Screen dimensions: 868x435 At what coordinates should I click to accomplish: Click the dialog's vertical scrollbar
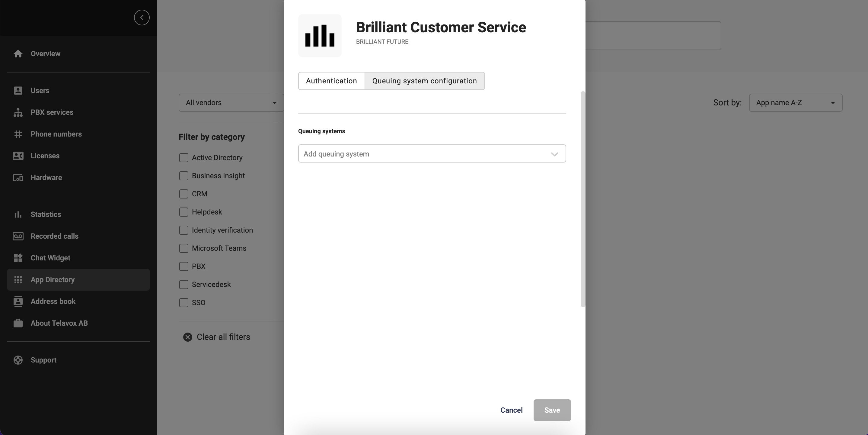coord(582,199)
